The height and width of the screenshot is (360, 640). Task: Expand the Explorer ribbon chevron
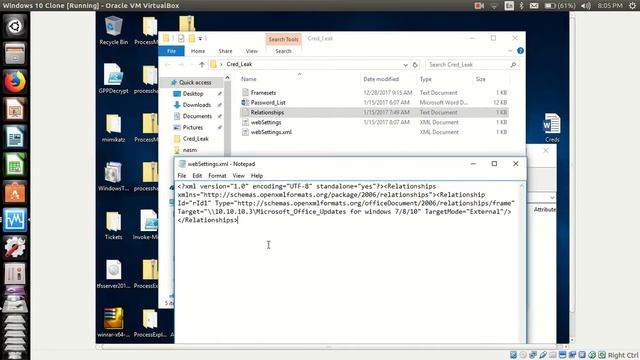[510, 51]
